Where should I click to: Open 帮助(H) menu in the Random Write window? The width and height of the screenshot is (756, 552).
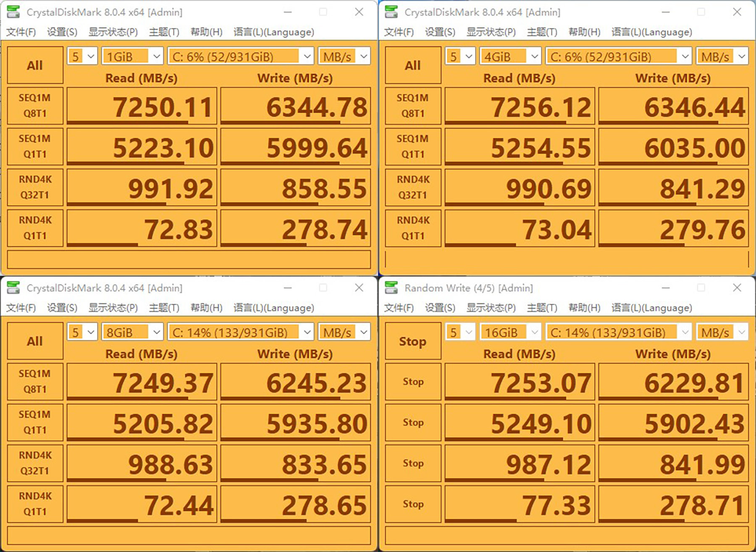click(584, 308)
